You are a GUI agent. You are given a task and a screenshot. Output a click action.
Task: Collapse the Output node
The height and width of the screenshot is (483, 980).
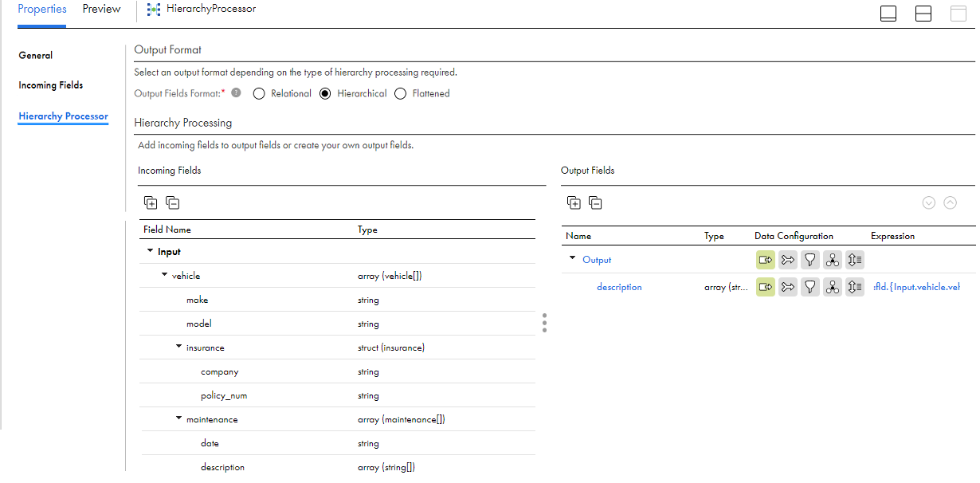point(572,258)
